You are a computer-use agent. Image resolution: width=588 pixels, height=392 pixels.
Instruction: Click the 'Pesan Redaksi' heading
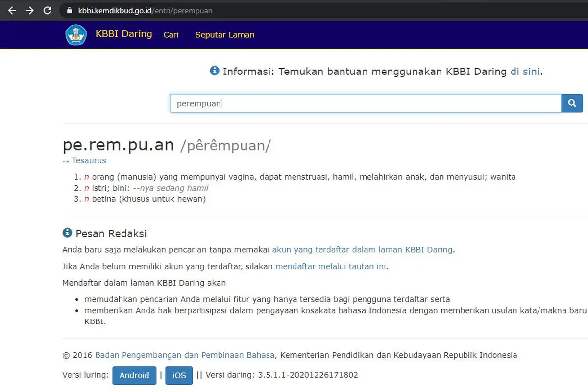[x=111, y=233]
